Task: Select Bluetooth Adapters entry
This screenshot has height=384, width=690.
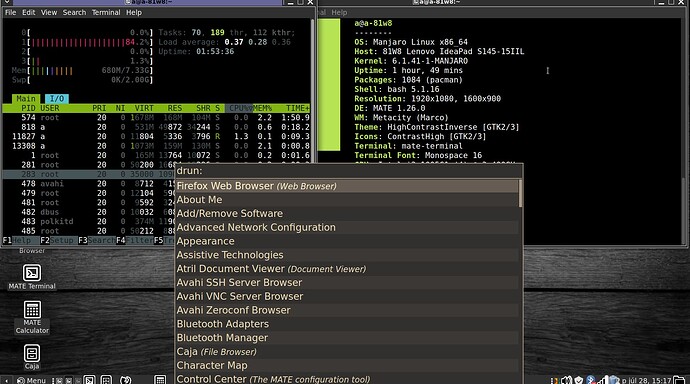Action: tap(347, 324)
